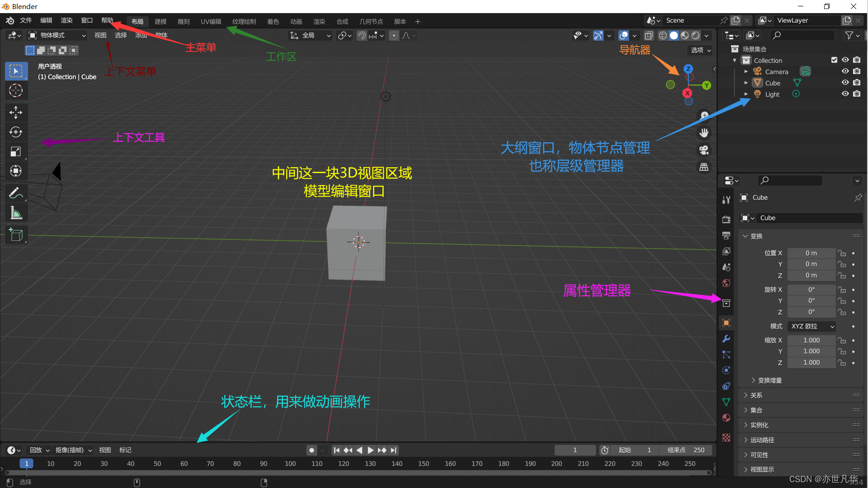Click frame 100 on the timeline
The image size is (868, 488).
(290, 464)
